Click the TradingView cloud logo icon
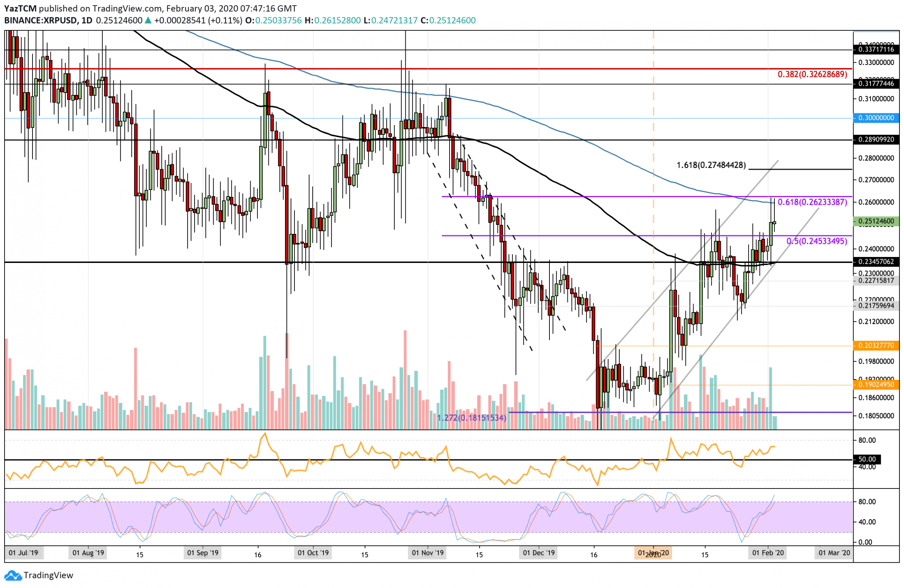 (13, 576)
